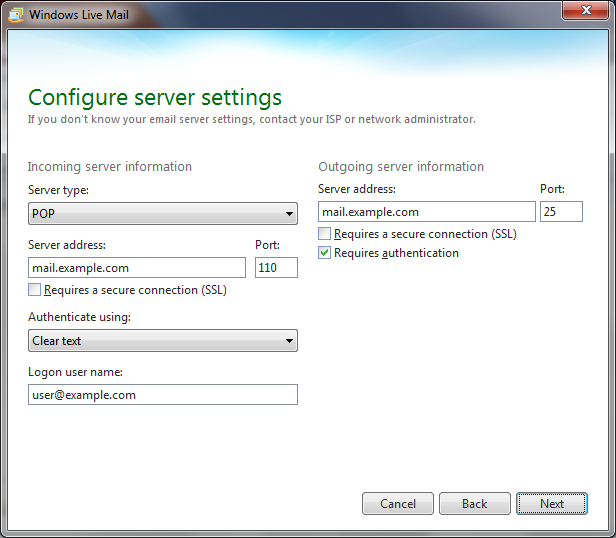The width and height of the screenshot is (616, 538).
Task: Expand the Authenticate using Clear text dropdown
Action: tap(163, 341)
